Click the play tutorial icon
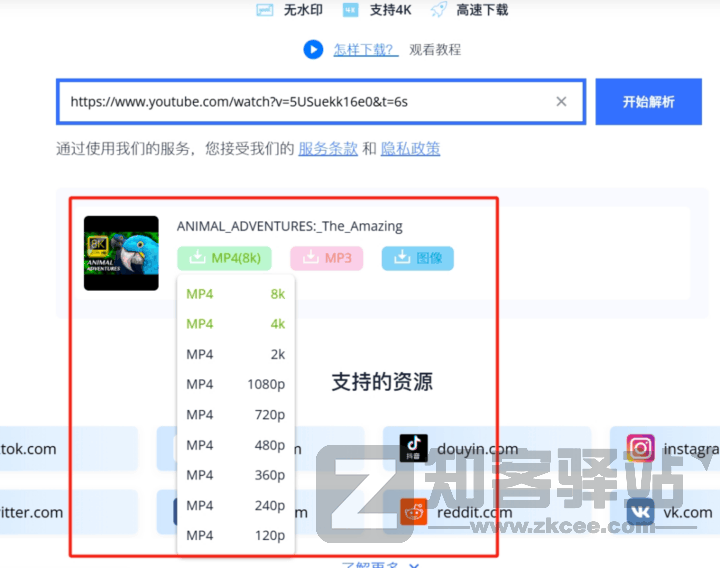 tap(313, 50)
